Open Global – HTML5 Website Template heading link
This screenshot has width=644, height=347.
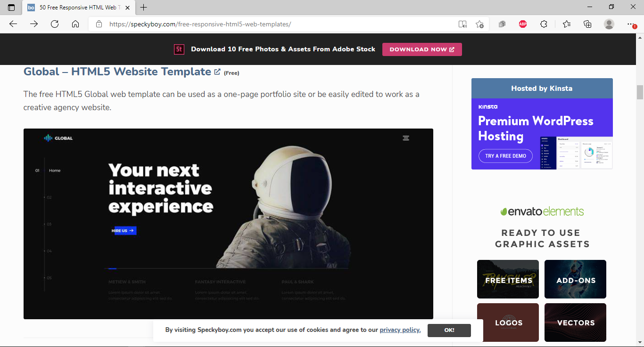[x=117, y=72]
